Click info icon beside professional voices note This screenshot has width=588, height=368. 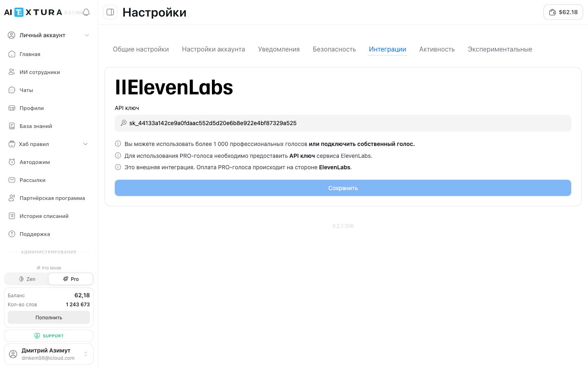click(118, 144)
